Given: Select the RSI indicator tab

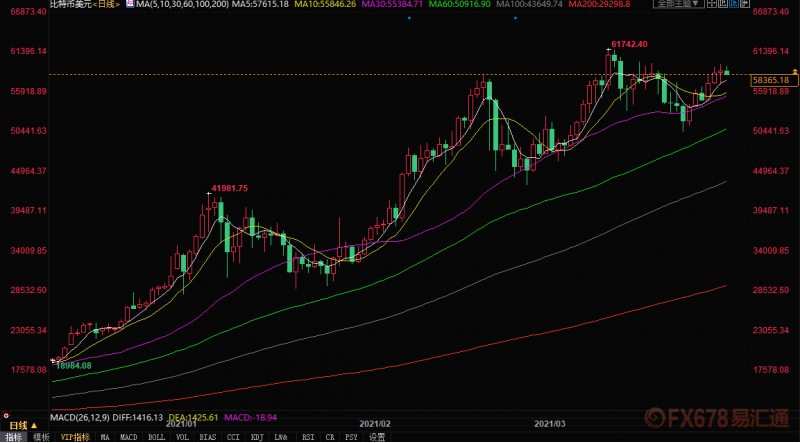Looking at the screenshot, I should (x=308, y=437).
